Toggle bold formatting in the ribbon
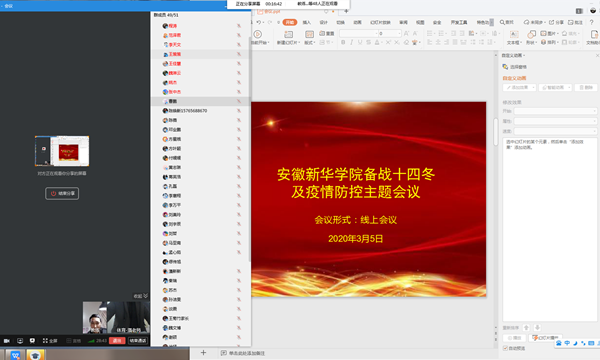Viewport: 600px width, 360px height. coord(343,42)
